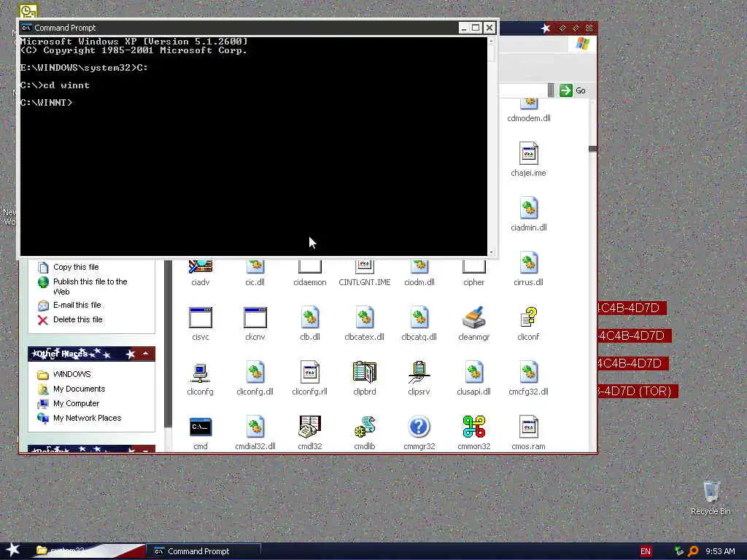Select the cliconfg network utility icon
The height and width of the screenshot is (560, 747).
(200, 373)
